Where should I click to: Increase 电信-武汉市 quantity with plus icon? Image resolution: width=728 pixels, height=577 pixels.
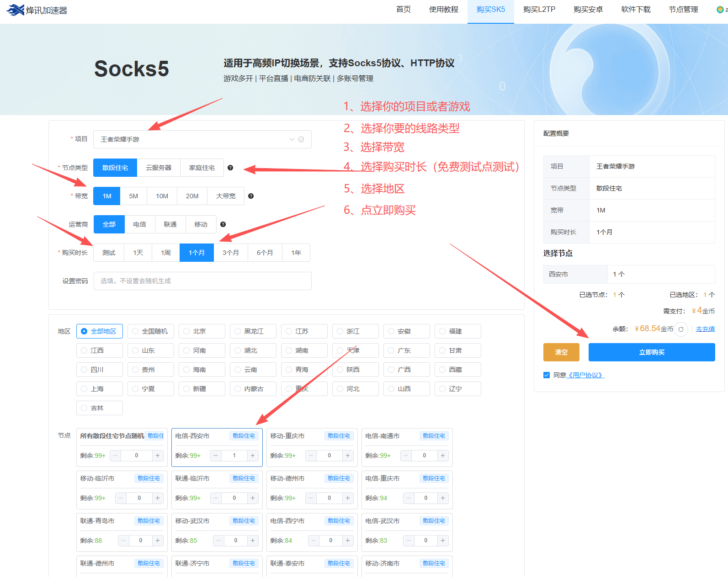pyautogui.click(x=443, y=540)
